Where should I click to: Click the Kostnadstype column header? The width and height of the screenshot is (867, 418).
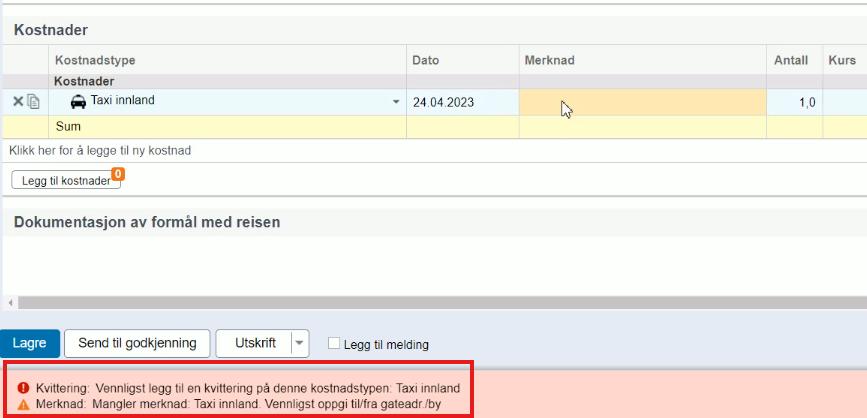tap(95, 61)
